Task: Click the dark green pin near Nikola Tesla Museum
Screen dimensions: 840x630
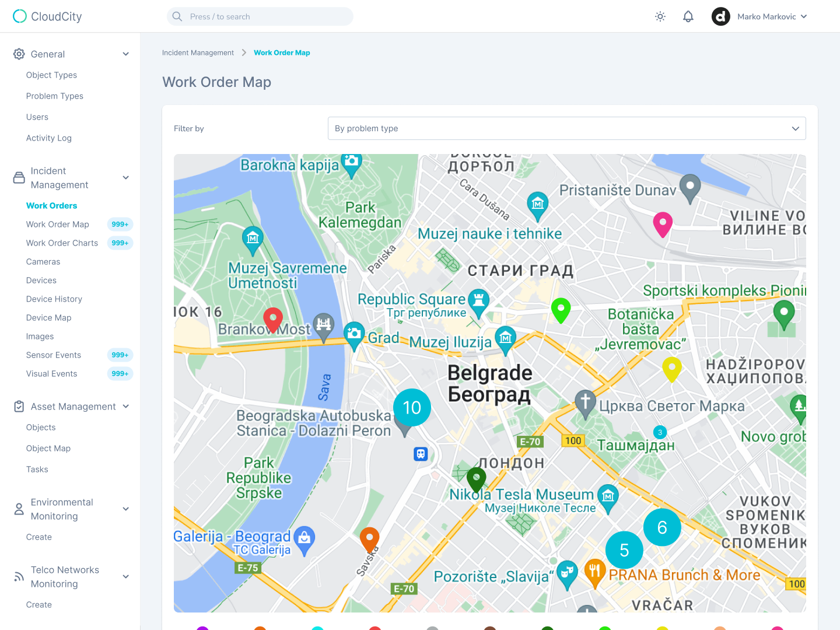Action: click(477, 479)
